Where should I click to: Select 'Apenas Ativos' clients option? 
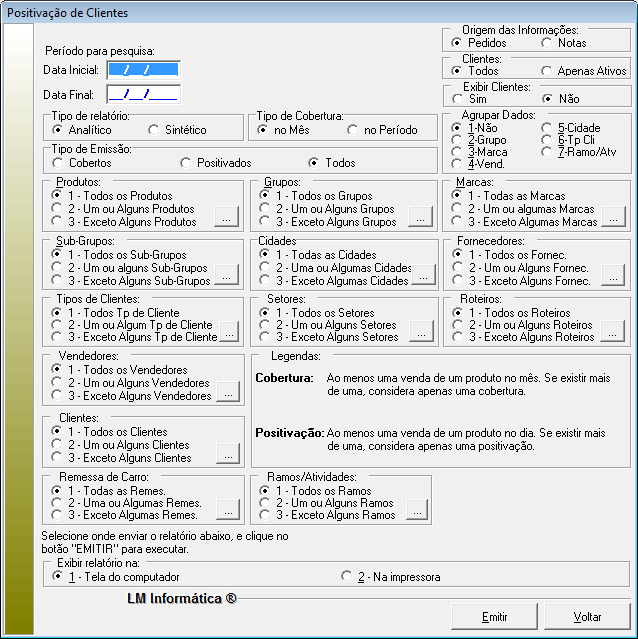(x=547, y=71)
